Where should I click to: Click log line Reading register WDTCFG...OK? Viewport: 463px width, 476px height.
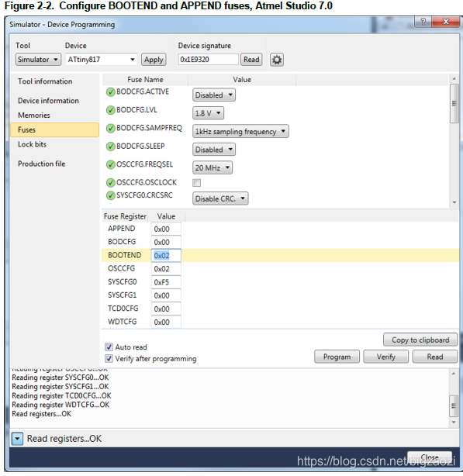[x=60, y=405]
